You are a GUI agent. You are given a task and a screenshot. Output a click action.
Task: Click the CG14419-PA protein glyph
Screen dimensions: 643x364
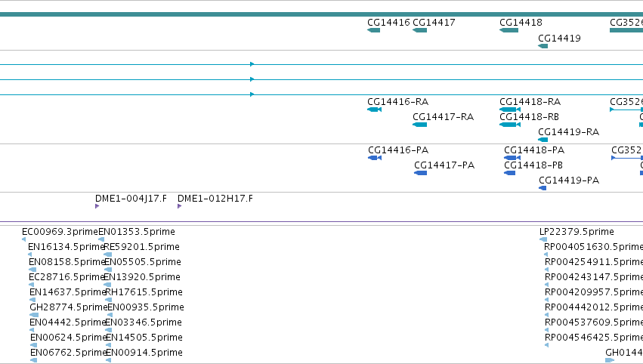(543, 188)
